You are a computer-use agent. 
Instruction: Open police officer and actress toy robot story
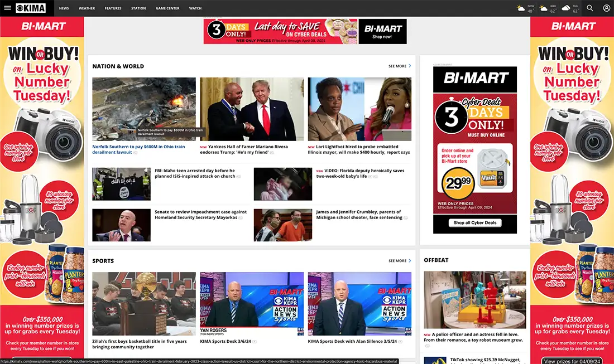click(473, 337)
